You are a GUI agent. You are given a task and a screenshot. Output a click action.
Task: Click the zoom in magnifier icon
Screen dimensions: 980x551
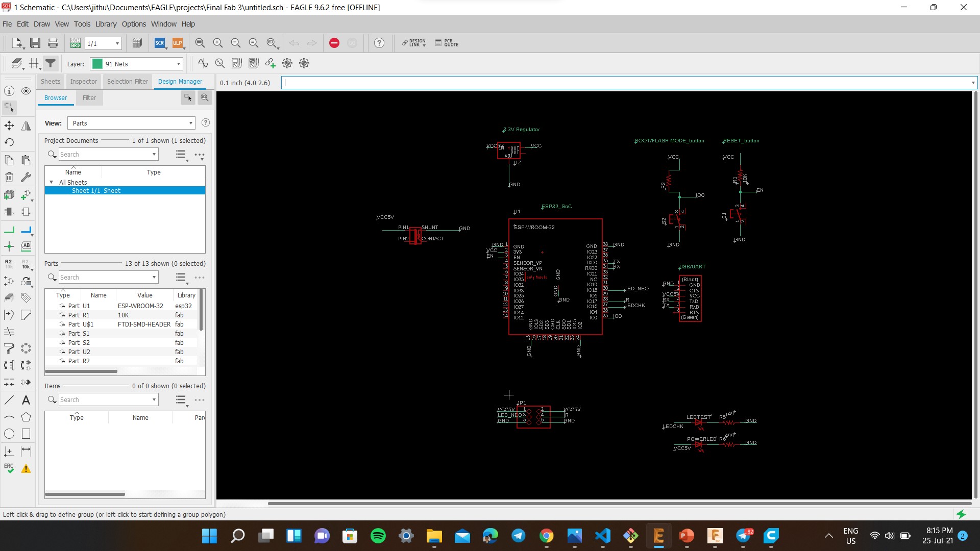[218, 43]
